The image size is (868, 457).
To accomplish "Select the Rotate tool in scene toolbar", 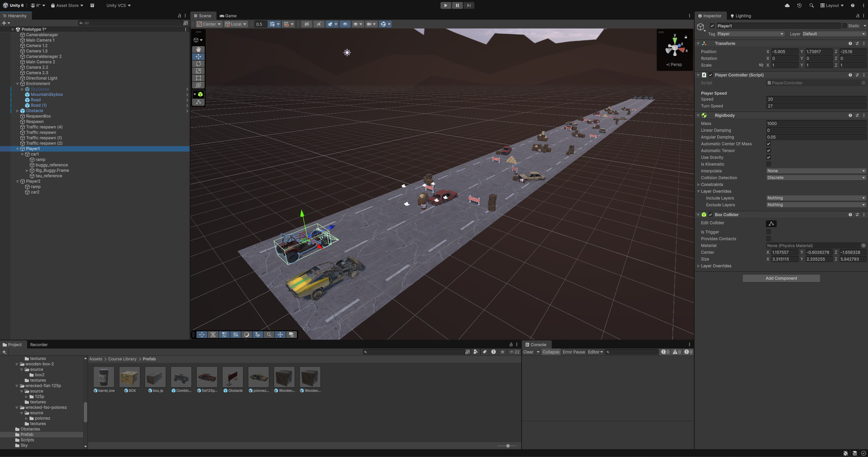I will point(199,64).
